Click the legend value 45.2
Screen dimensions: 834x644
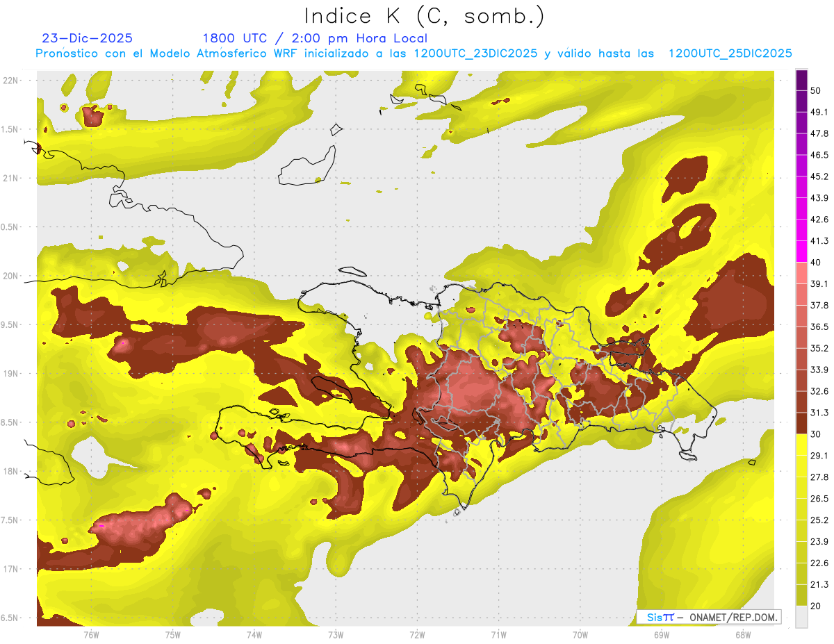click(819, 176)
